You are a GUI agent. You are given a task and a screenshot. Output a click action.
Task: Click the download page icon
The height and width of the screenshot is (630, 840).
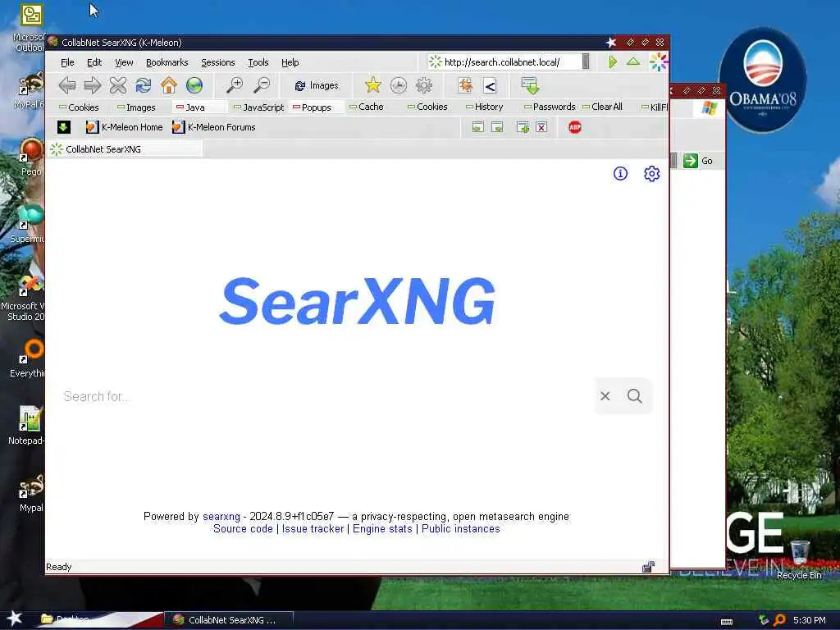530,85
